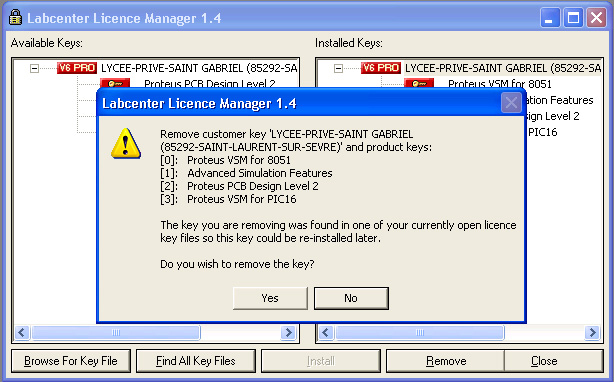The image size is (614, 382).
Task: Click '[3]: Proteus VSM for PIC16' dialog line
Action: [x=228, y=199]
